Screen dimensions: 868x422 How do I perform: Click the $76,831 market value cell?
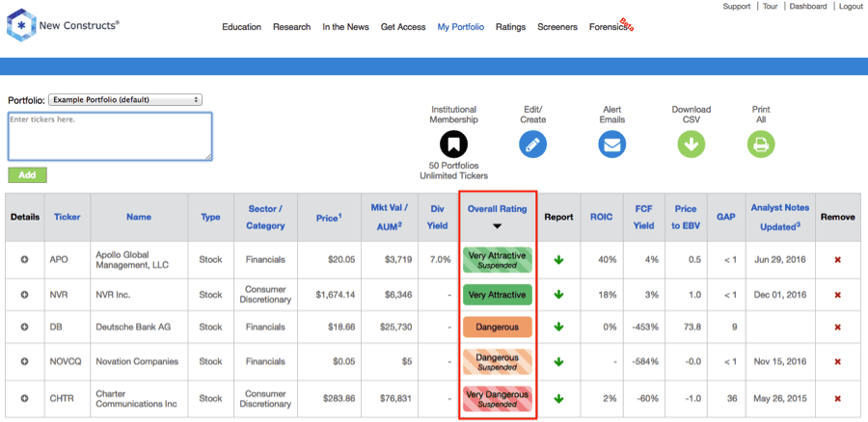[x=395, y=398]
